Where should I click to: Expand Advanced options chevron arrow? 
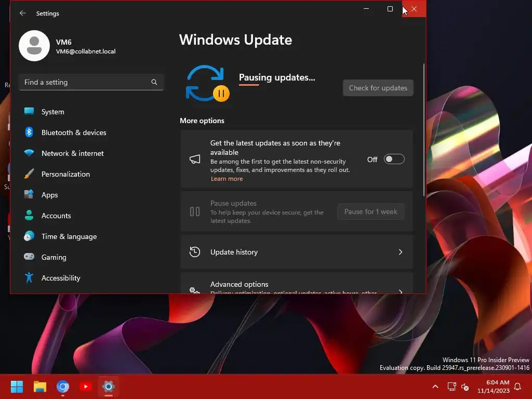401,291
